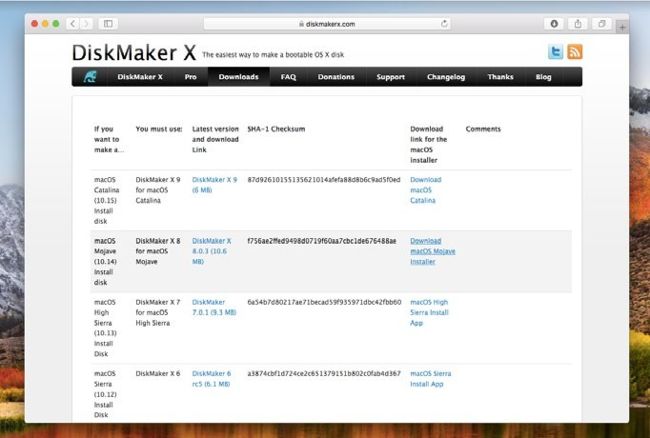Screen dimensions: 650x438
Task: Click the Catalina SHA-1 checksum starting 87d9
Action: [x=324, y=180]
